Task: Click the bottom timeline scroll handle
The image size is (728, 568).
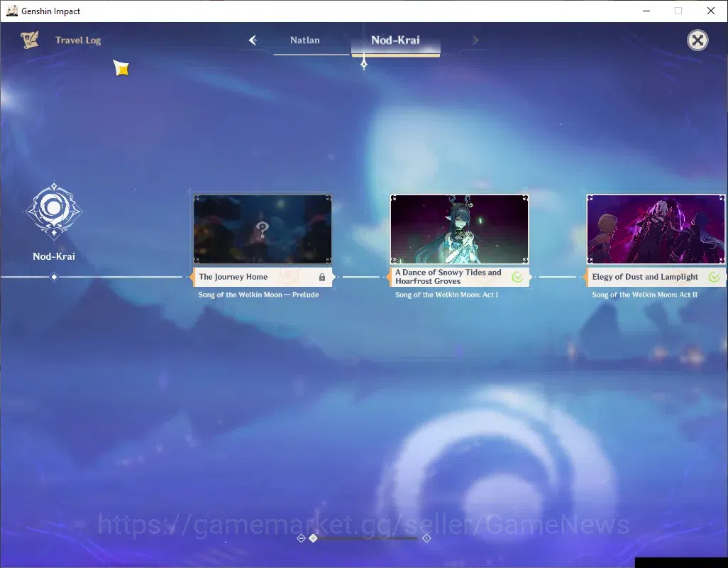Action: [x=314, y=538]
